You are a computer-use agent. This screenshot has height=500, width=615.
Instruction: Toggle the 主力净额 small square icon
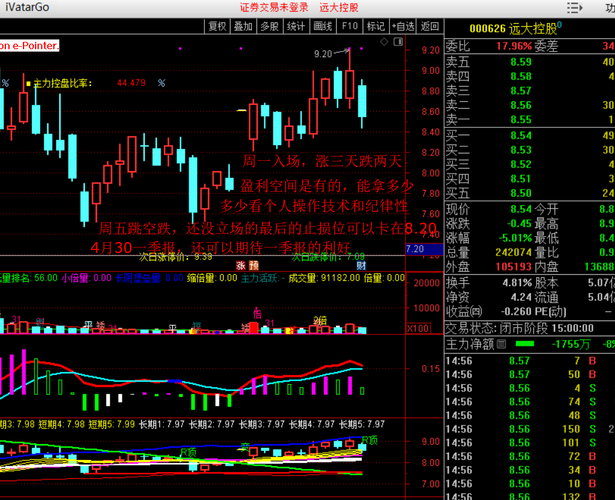coord(501,344)
